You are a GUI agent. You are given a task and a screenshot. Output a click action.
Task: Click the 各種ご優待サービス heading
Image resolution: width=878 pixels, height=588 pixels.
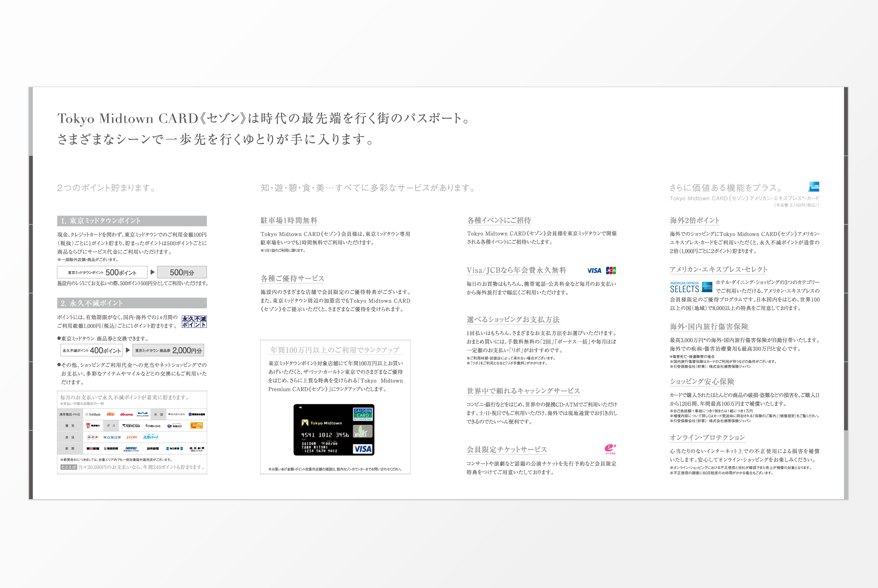coord(292,279)
